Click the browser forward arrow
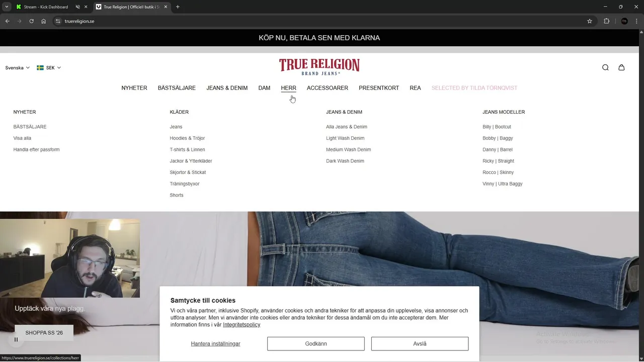644x362 pixels. [x=20, y=21]
